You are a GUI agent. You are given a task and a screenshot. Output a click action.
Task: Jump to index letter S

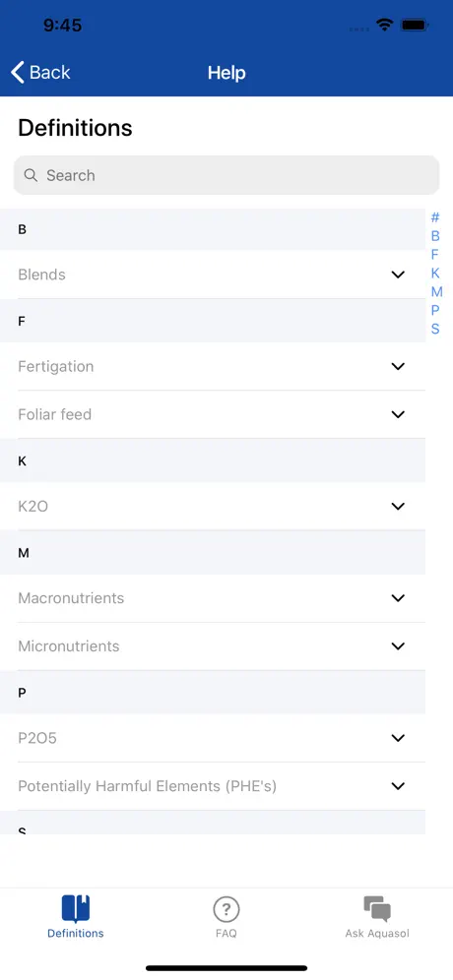coord(435,329)
